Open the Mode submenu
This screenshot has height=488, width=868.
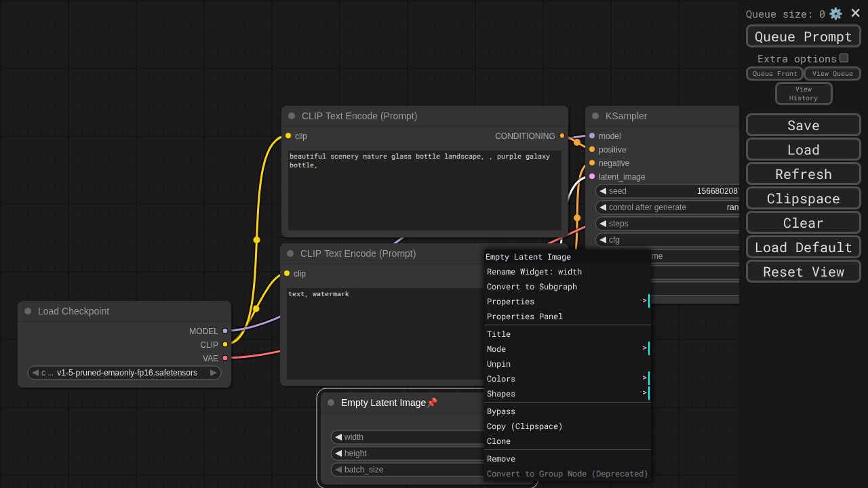point(567,349)
